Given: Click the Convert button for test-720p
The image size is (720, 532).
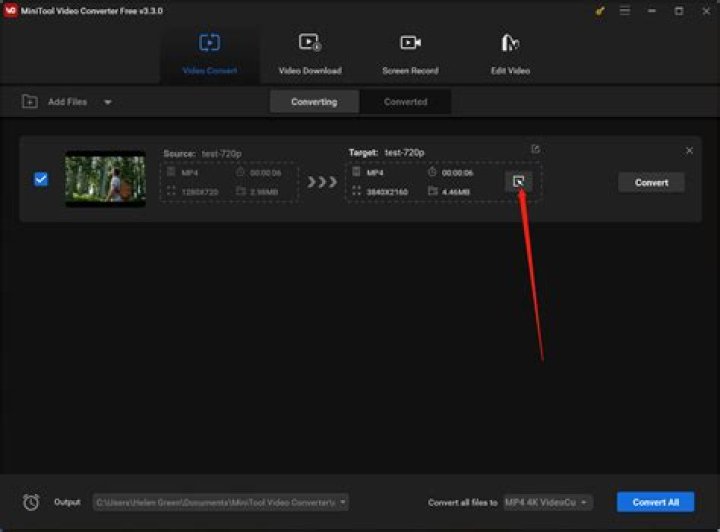Looking at the screenshot, I should 651,182.
